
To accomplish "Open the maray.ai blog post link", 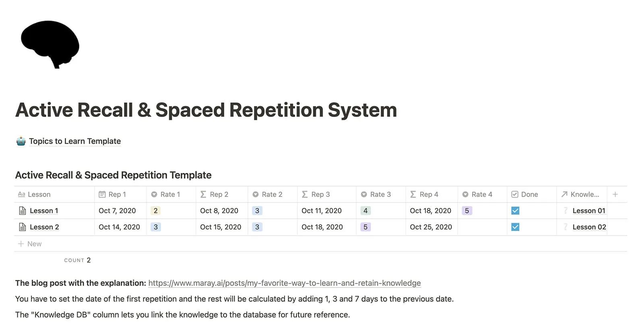I will click(284, 283).
